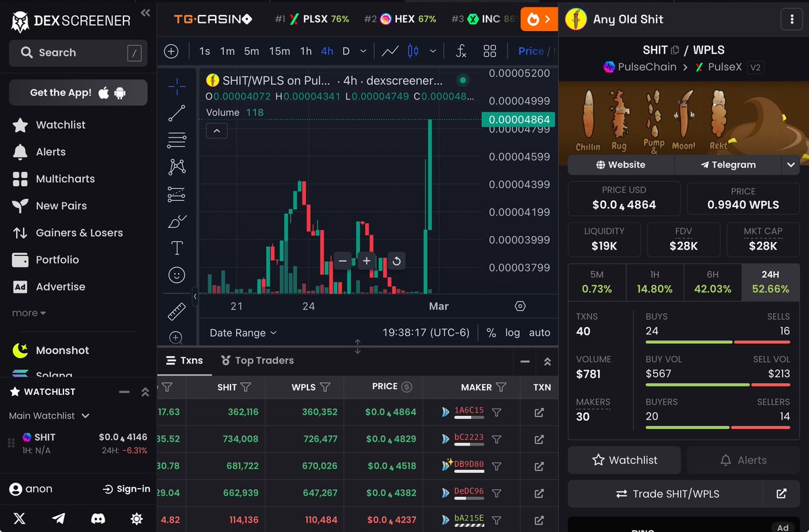Open Discord link in sidebar footer
This screenshot has width=809, height=532.
tap(98, 519)
